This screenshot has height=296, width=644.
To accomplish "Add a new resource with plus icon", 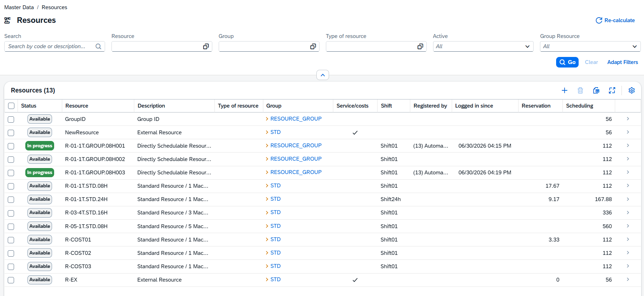I will point(565,90).
